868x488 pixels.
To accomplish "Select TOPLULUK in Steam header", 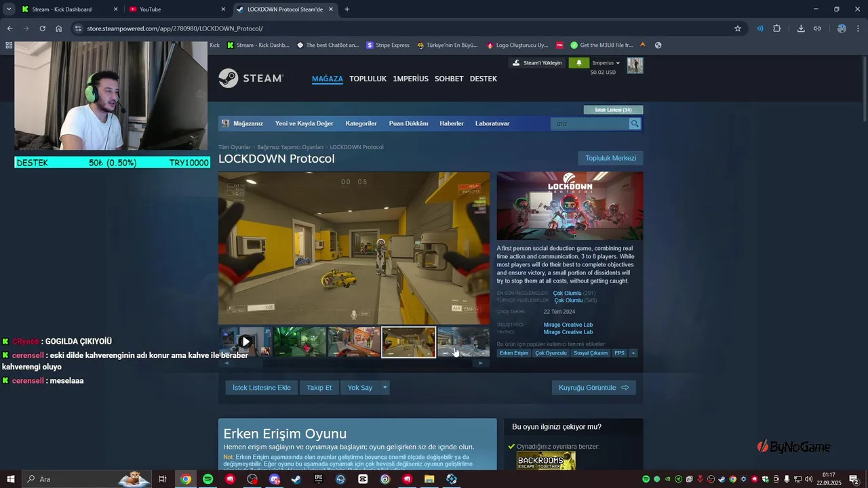I will point(368,79).
